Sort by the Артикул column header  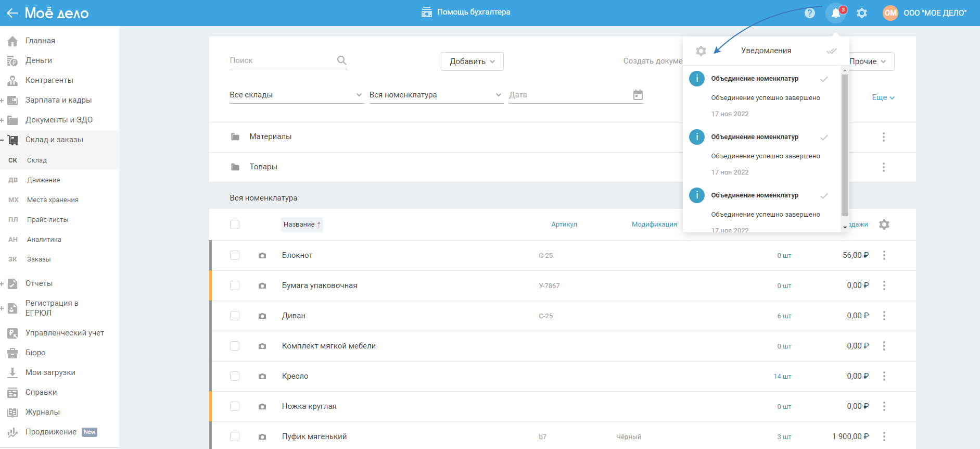[564, 224]
